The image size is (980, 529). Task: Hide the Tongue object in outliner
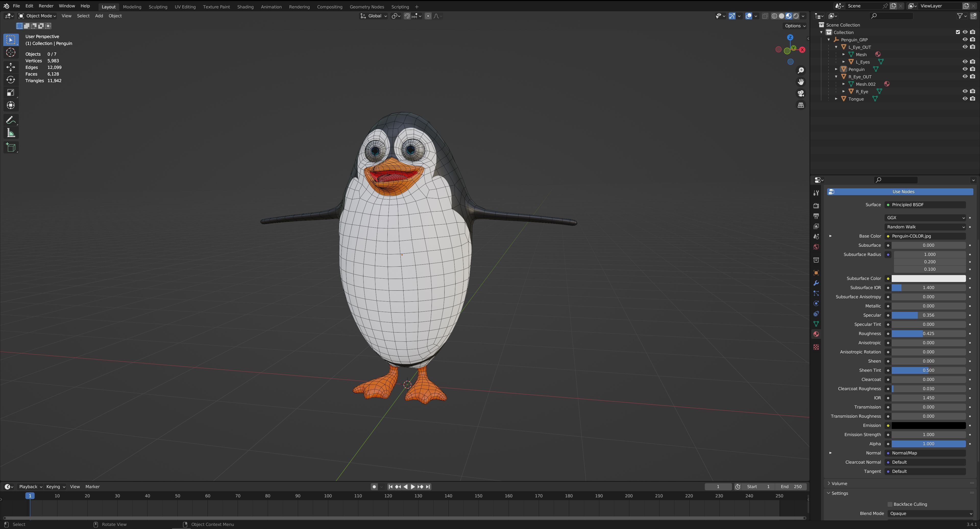tap(965, 99)
